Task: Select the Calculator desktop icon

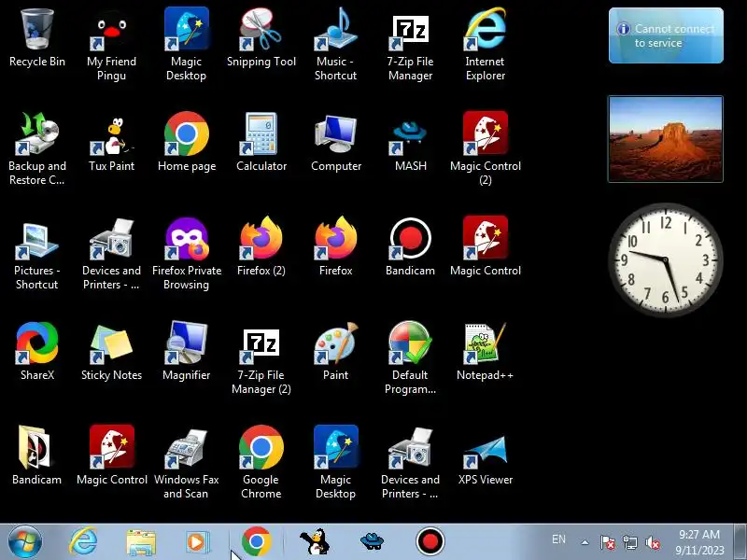Action: (261, 143)
